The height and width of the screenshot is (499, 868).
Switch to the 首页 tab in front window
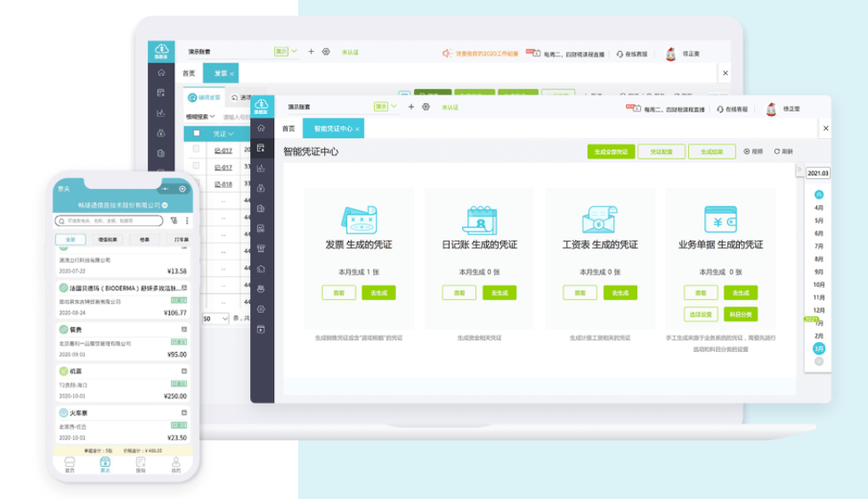[288, 129]
